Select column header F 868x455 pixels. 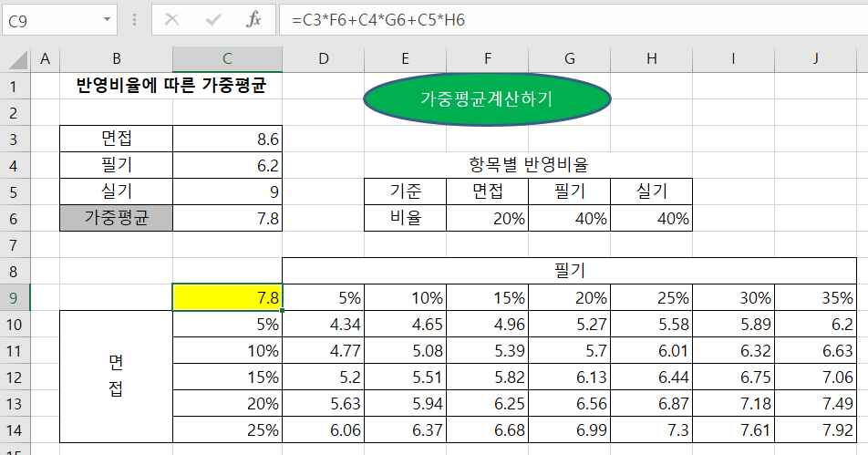487,59
